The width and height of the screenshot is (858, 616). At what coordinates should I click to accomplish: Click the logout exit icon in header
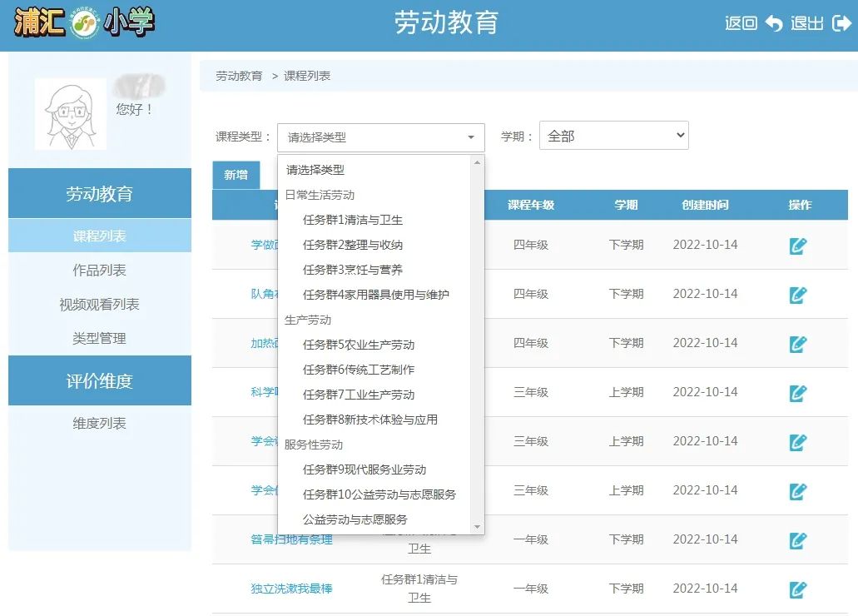pyautogui.click(x=841, y=23)
